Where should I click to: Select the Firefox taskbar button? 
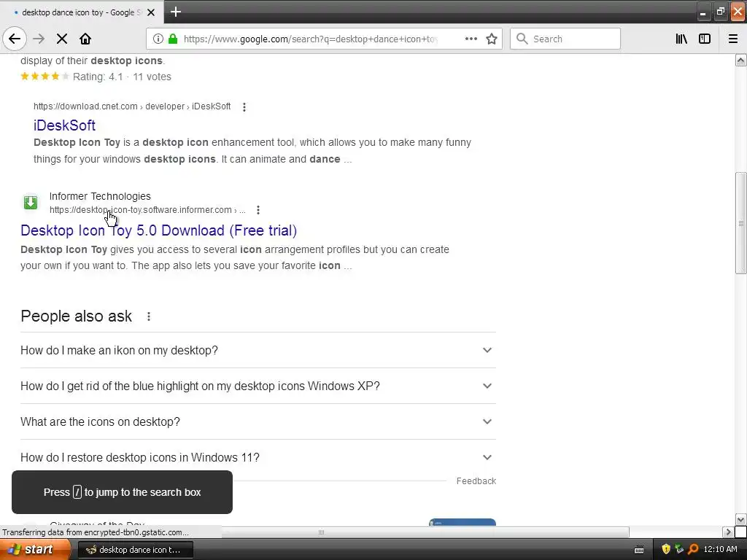click(x=135, y=550)
